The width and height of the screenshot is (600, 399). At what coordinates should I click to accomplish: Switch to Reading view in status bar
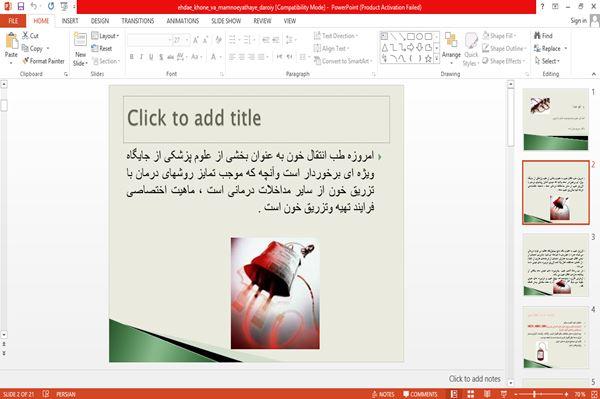point(487,394)
